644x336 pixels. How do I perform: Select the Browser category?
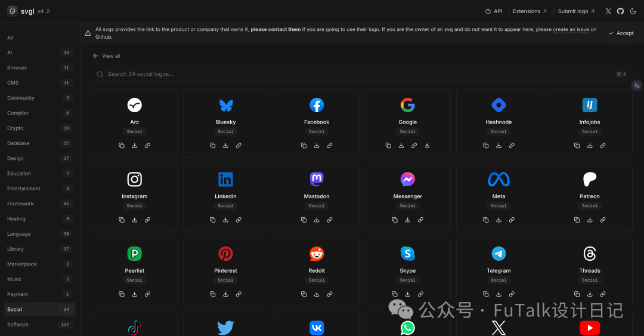40,68
